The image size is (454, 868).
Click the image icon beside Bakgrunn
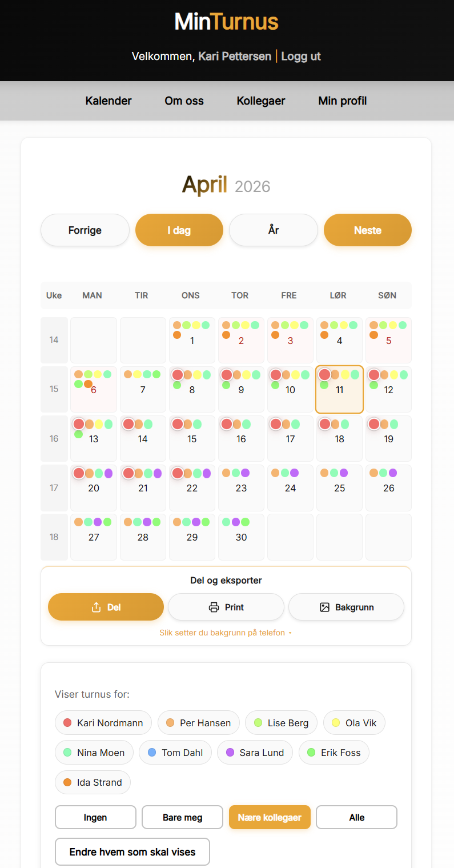coord(325,607)
